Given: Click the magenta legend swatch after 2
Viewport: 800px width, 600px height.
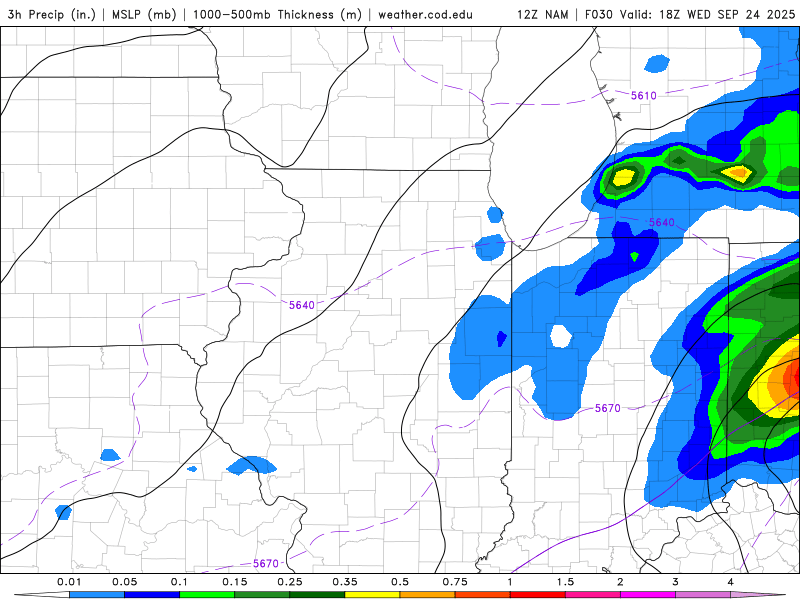Looking at the screenshot, I should click(x=648, y=595).
